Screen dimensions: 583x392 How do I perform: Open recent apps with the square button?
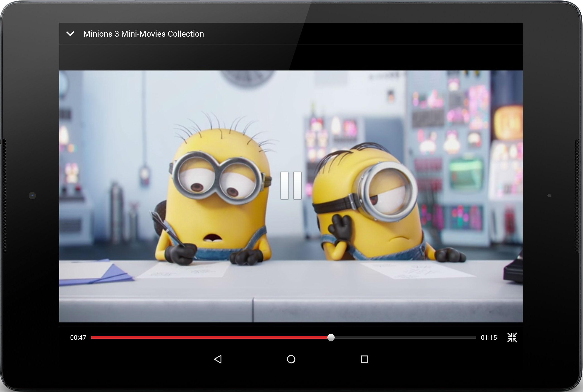pos(364,359)
